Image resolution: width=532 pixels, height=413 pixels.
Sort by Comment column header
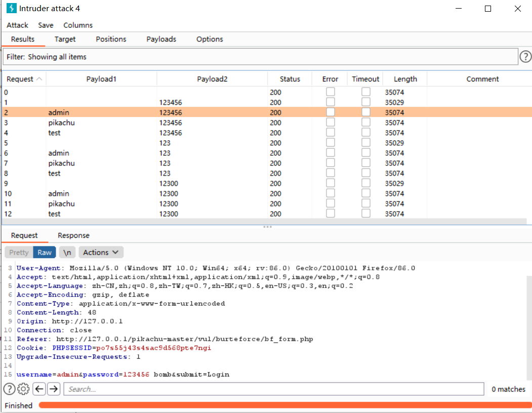[x=482, y=79]
